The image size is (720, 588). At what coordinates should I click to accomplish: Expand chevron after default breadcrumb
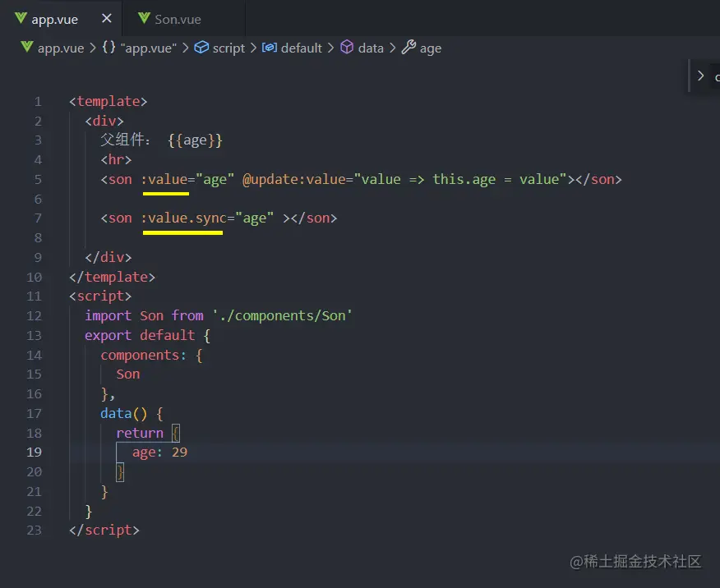click(330, 48)
